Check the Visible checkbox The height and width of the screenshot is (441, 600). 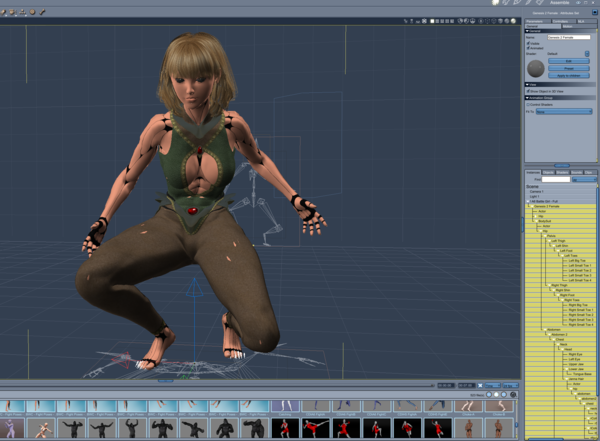[528, 43]
